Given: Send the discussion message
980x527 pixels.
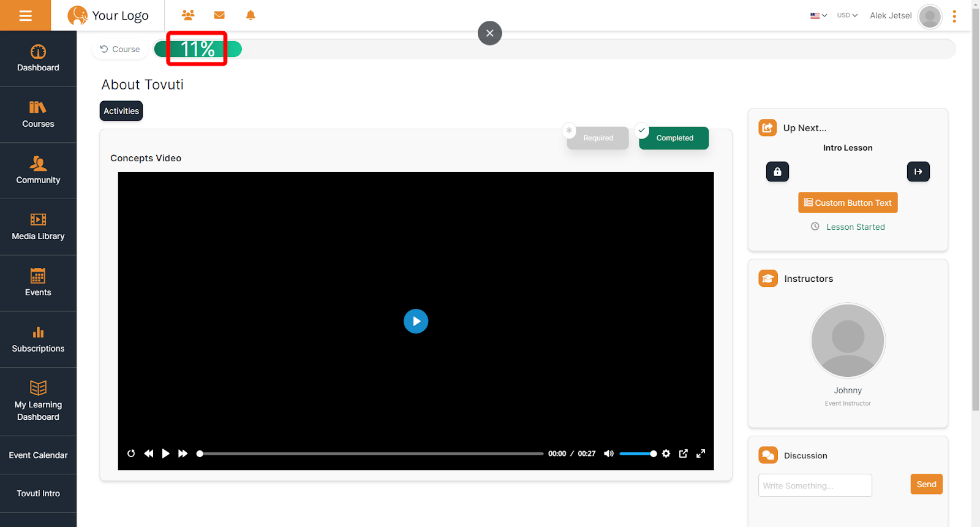Looking at the screenshot, I should click(926, 484).
